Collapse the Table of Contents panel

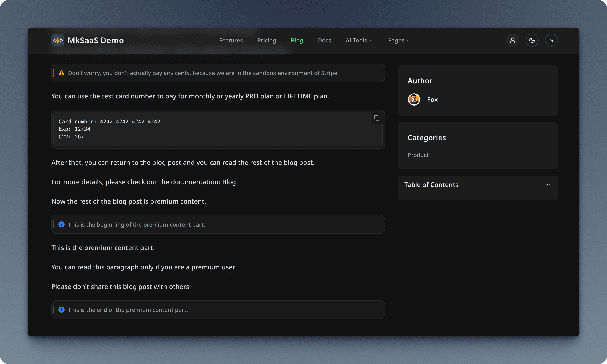pyautogui.click(x=548, y=185)
